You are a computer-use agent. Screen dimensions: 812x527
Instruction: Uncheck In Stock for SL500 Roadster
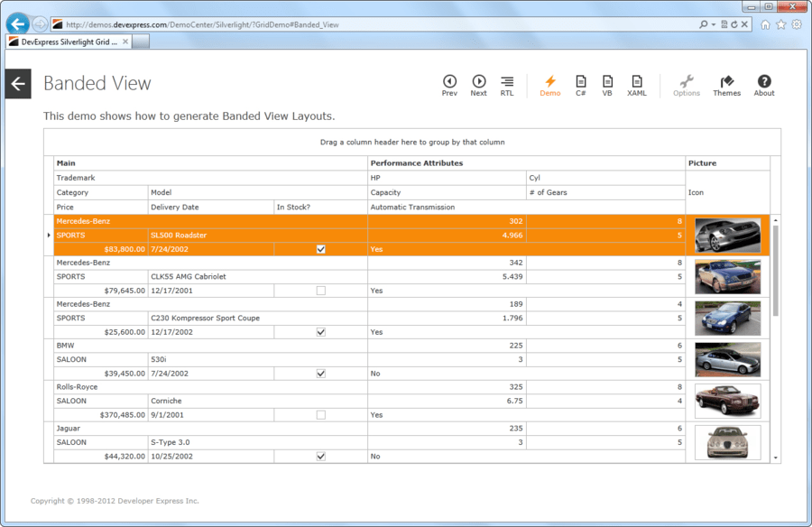click(x=320, y=249)
